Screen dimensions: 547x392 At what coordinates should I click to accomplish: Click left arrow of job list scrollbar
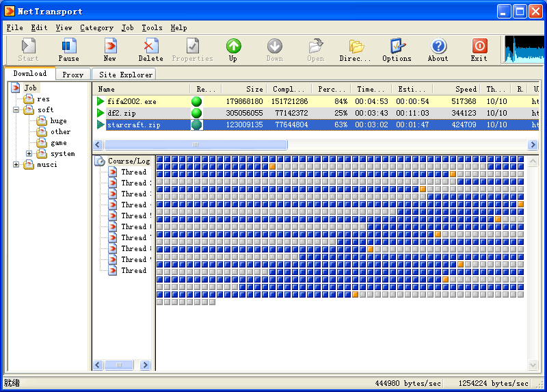98,144
